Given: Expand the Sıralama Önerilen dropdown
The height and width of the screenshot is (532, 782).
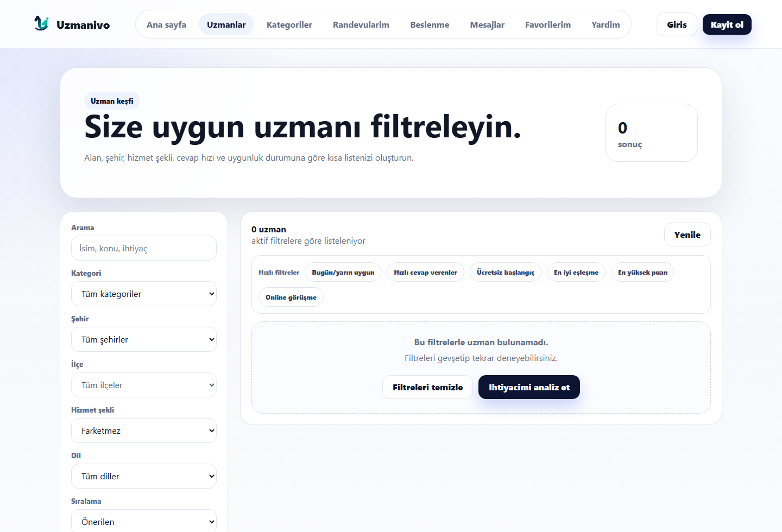Looking at the screenshot, I should pyautogui.click(x=144, y=521).
